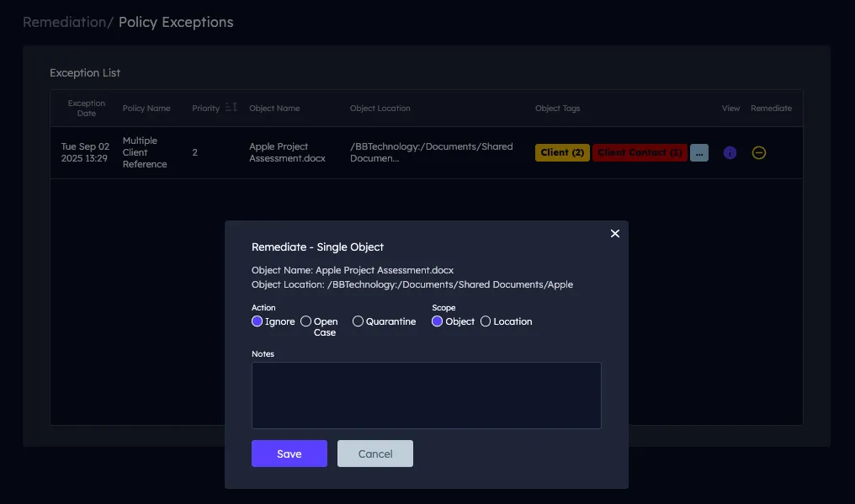Select Apple Project Assessment.docx table cell
Screen dimensions: 855x504
(x=287, y=152)
